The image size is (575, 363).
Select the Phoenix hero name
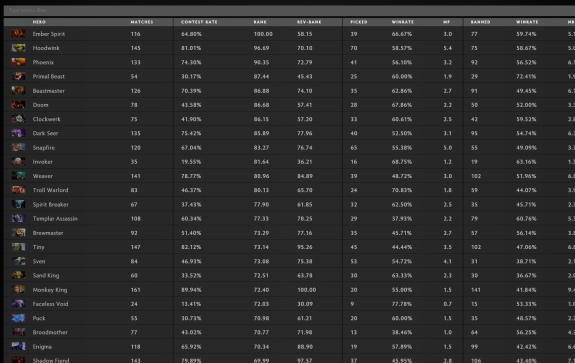43,62
